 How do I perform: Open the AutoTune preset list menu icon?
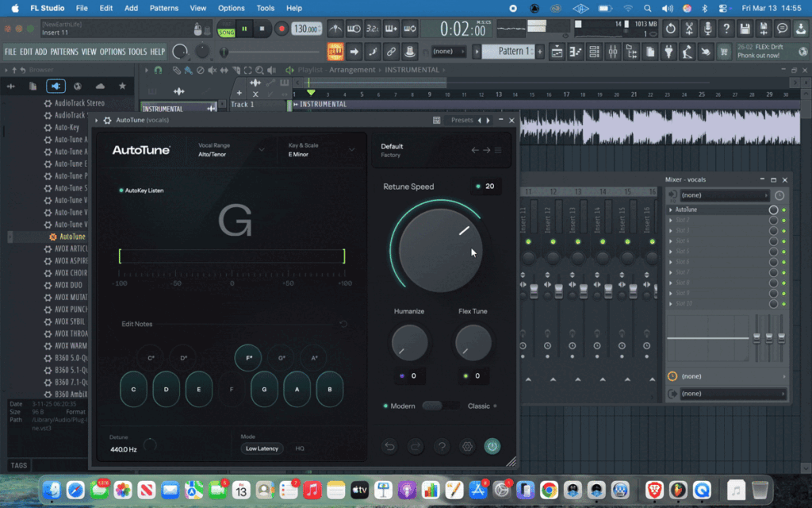(x=498, y=150)
